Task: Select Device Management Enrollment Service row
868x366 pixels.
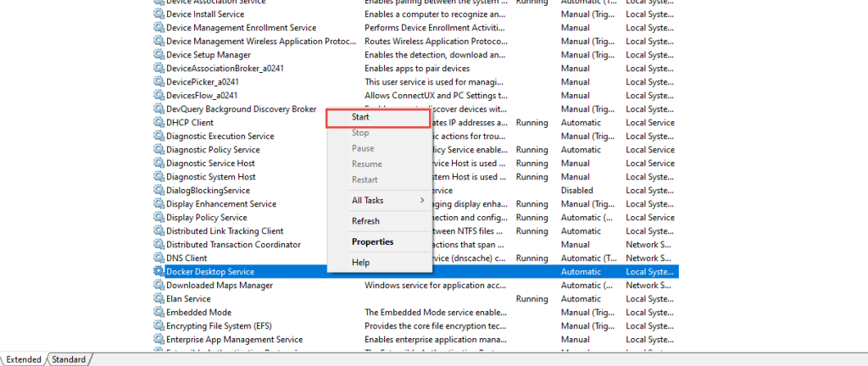Action: (x=241, y=28)
